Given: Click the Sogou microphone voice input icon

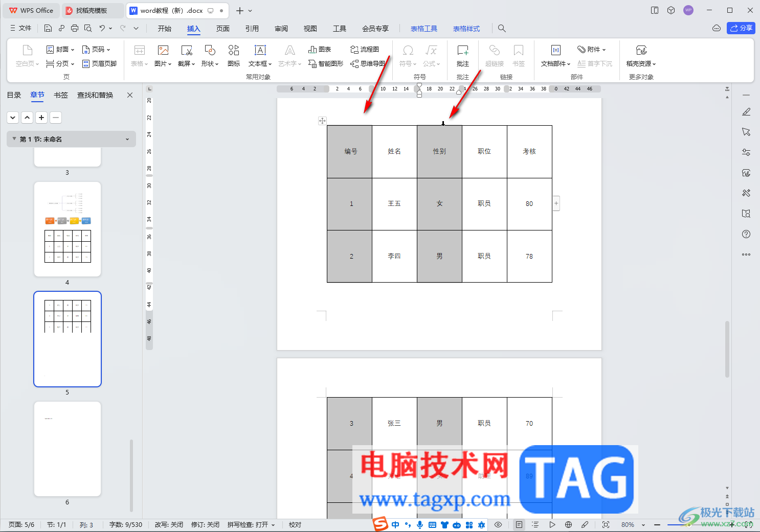Looking at the screenshot, I should point(420,525).
